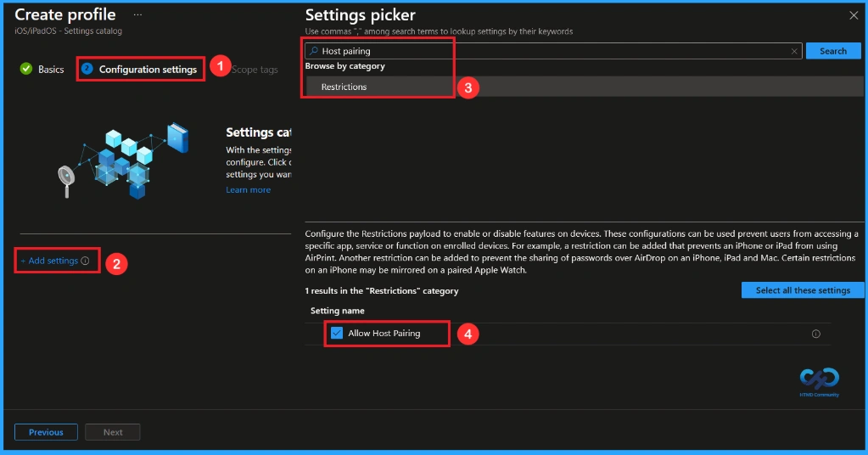868x455 pixels.
Task: Open the Learn more link
Action: 248,190
